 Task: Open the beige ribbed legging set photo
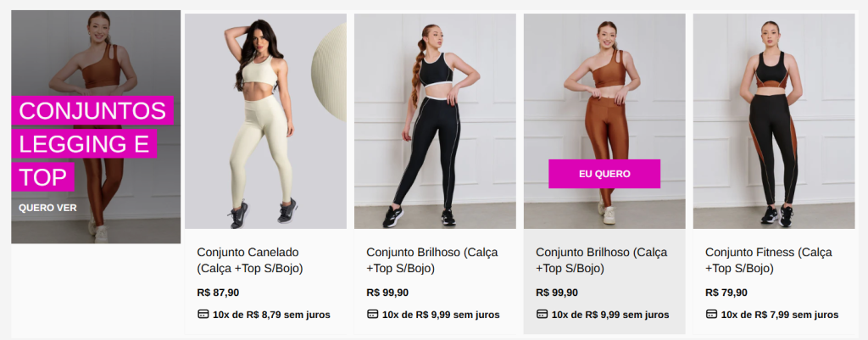265,121
